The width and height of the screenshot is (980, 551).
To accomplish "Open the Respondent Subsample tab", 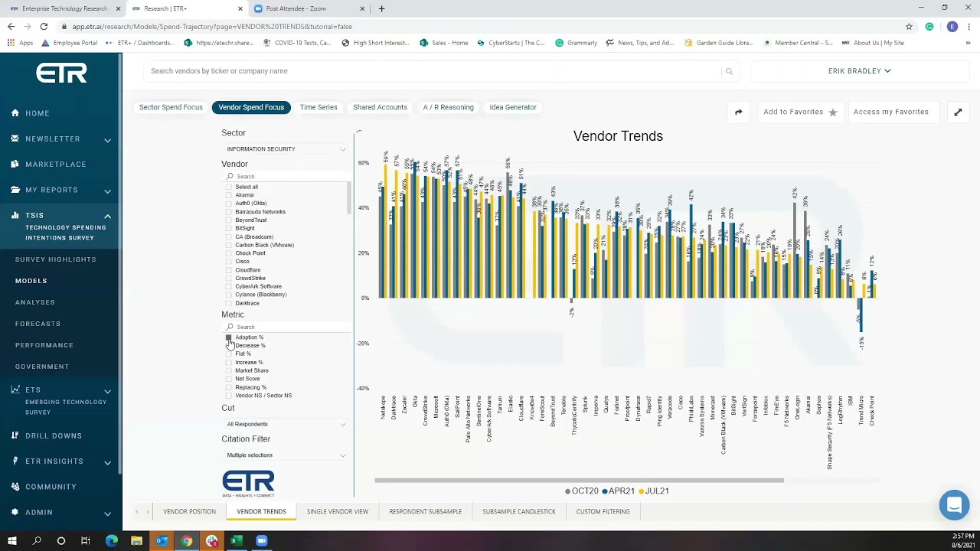I will 425,511.
